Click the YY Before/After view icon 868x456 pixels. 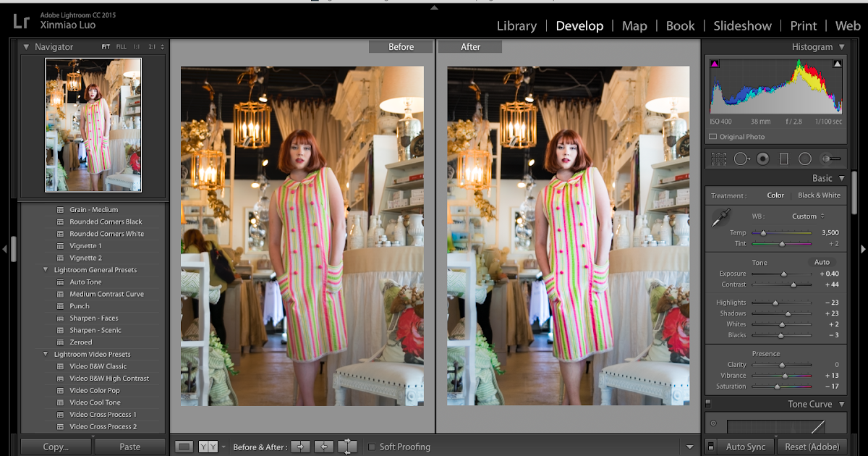[x=208, y=447]
